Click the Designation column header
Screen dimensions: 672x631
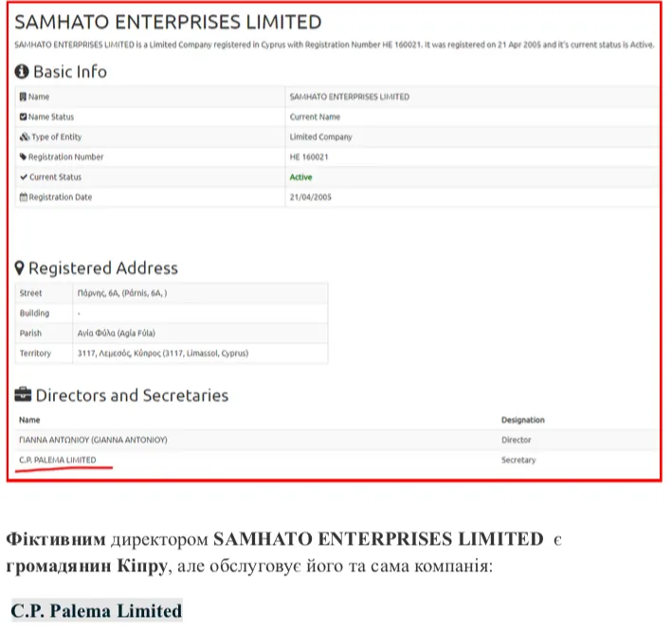(x=523, y=421)
